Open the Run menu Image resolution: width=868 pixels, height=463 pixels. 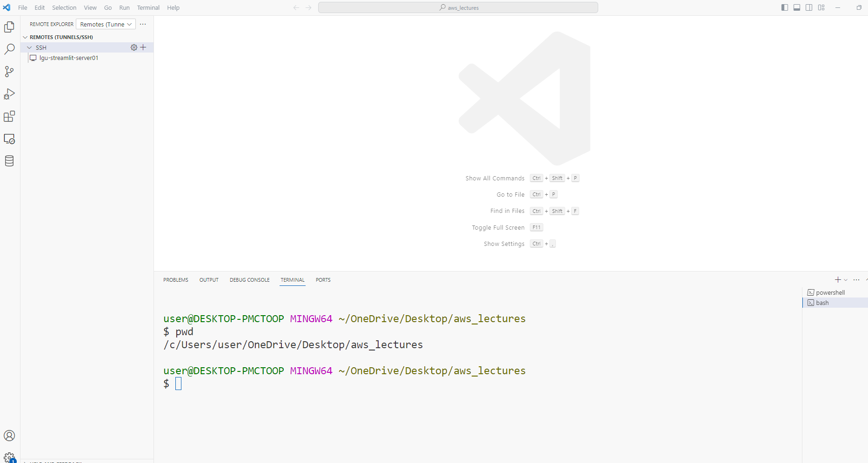tap(124, 7)
